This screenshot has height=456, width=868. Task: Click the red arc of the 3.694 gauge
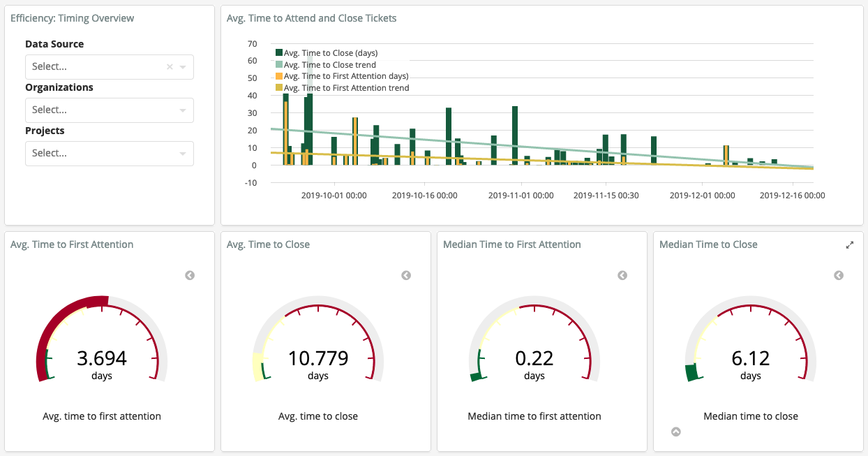58,318
